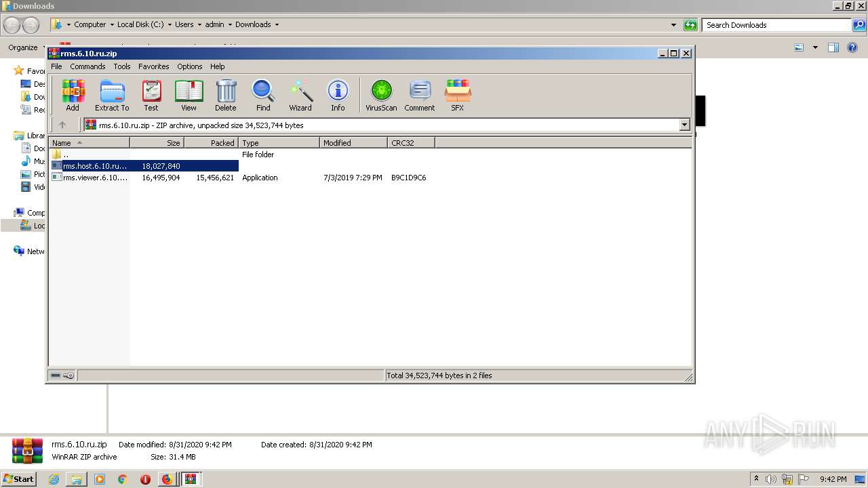Click the Find magnifier icon
868x488 pixels.
[263, 95]
